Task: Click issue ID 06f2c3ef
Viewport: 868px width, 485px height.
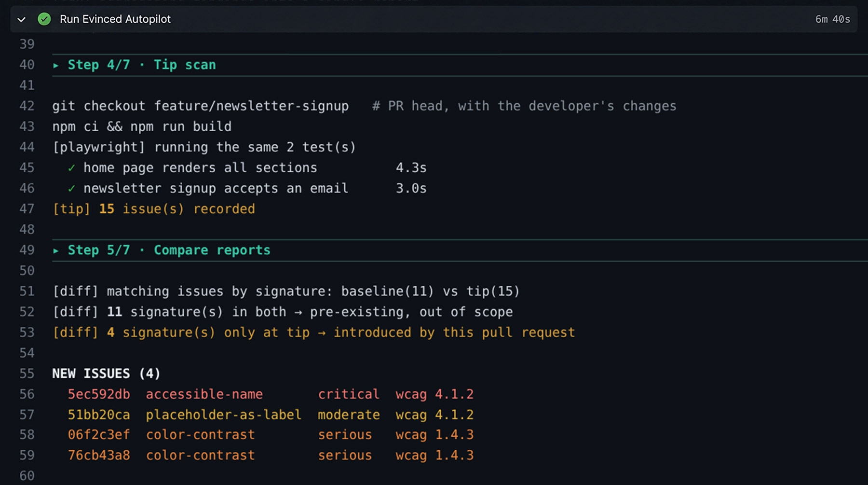Action: tap(99, 435)
